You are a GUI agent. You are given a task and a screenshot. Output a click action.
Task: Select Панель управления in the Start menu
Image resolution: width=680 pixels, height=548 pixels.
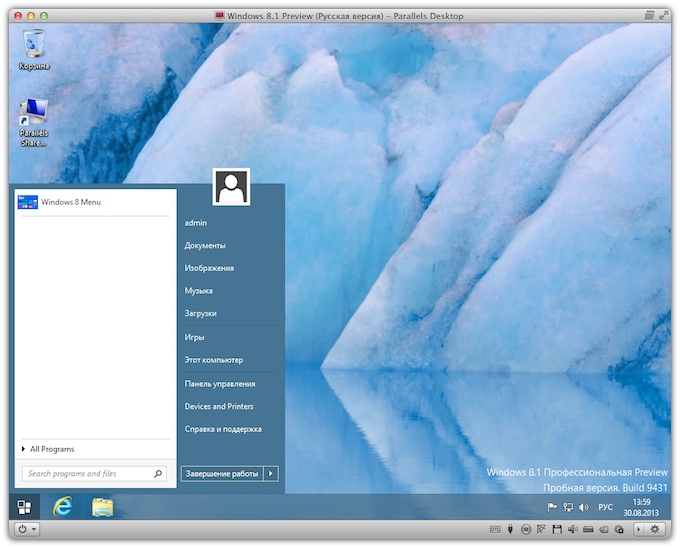pos(220,383)
